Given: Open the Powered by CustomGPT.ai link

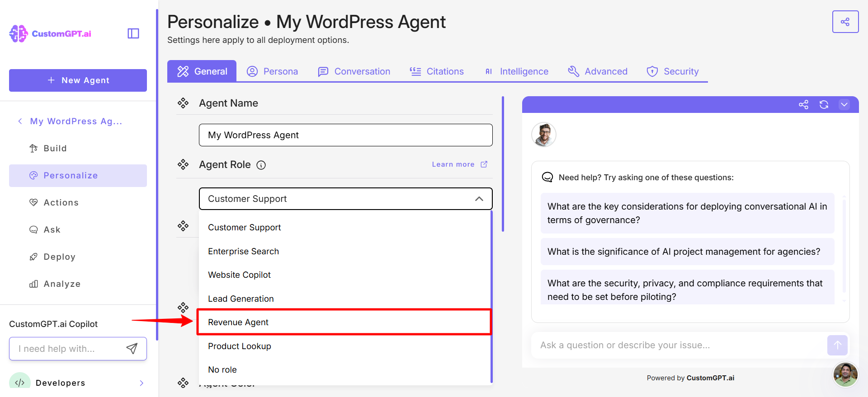Looking at the screenshot, I should click(x=690, y=378).
